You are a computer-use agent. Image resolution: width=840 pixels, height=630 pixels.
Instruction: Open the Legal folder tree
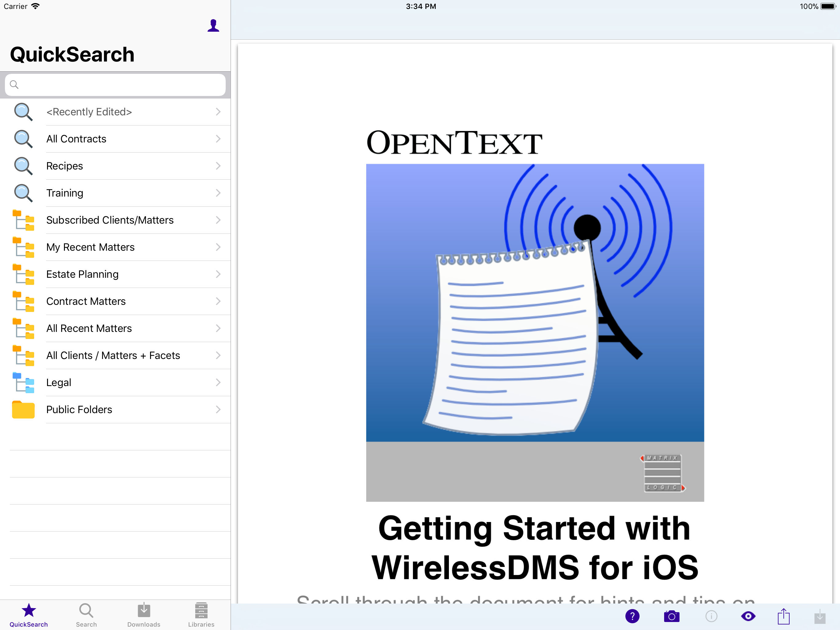[115, 382]
